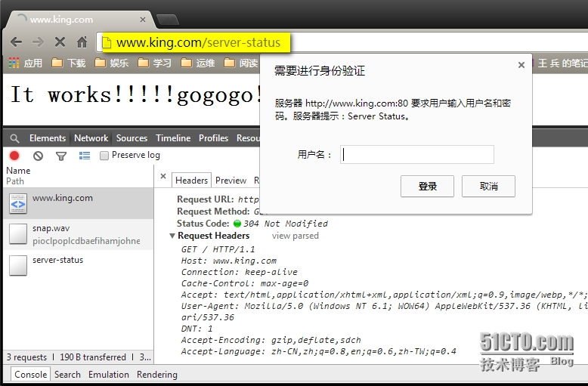Click the snap.wav file icon
Image resolution: width=588 pixels, height=386 pixels.
(18, 234)
